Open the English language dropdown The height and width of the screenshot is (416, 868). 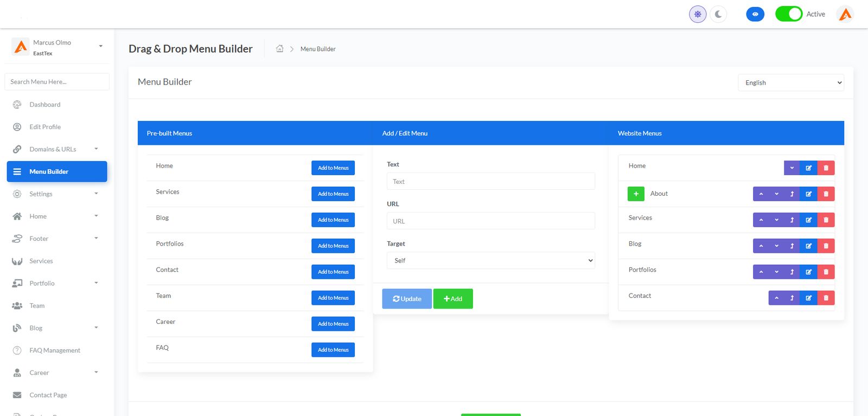(790, 83)
